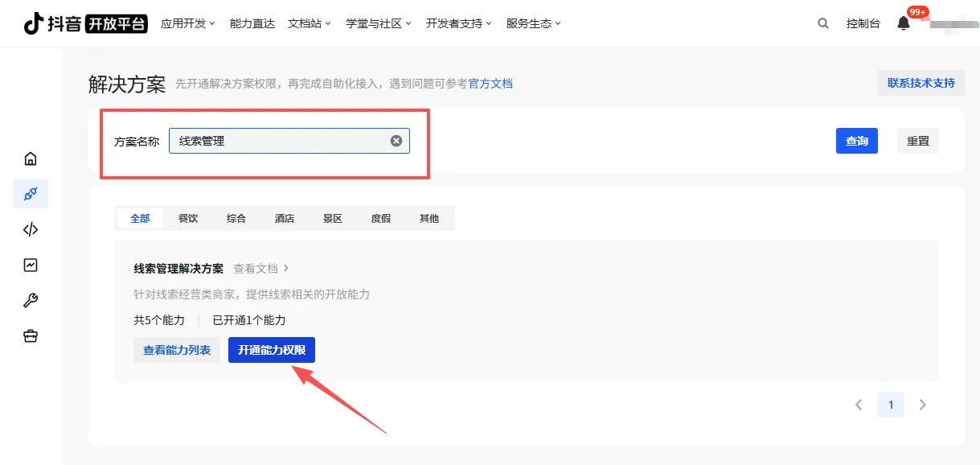Viewport: 980px width, 465px height.
Task: Open the 官方文档 link
Action: 490,84
